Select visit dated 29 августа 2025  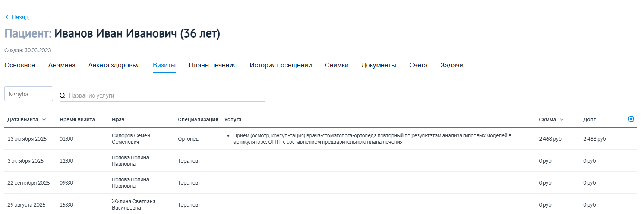pos(26,205)
